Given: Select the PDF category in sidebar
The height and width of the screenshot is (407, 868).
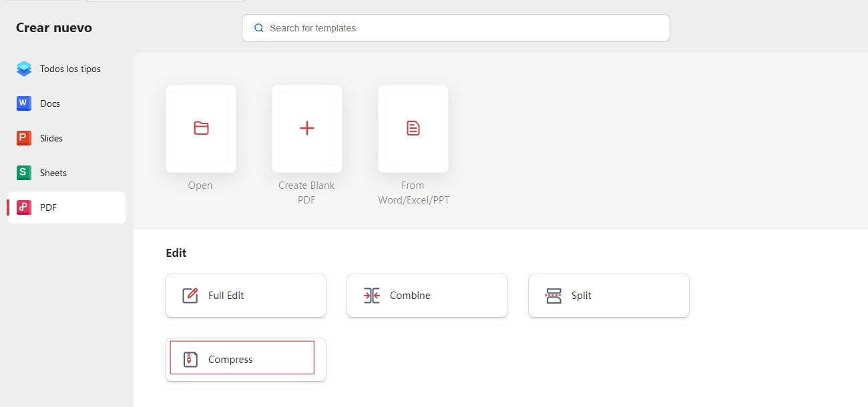Looking at the screenshot, I should pos(66,208).
